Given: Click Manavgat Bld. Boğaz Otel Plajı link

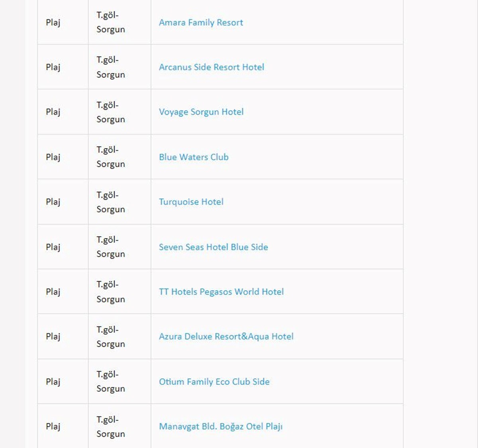Looking at the screenshot, I should coord(221,426).
